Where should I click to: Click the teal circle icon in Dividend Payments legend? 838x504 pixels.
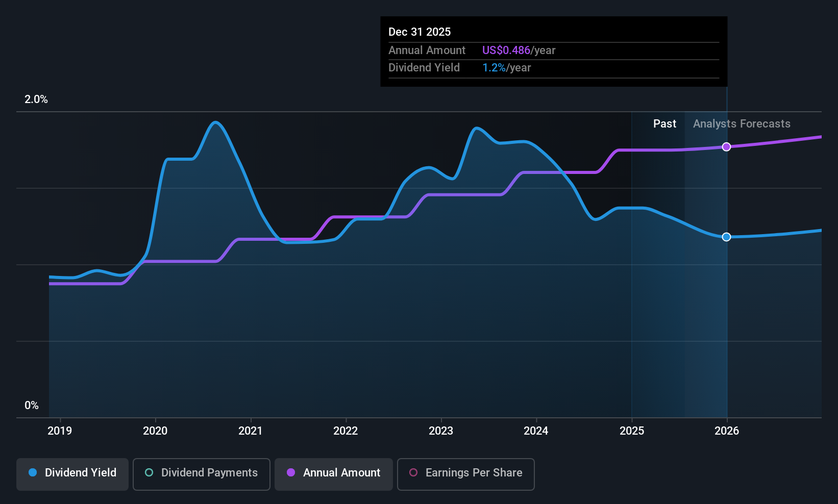tap(149, 473)
